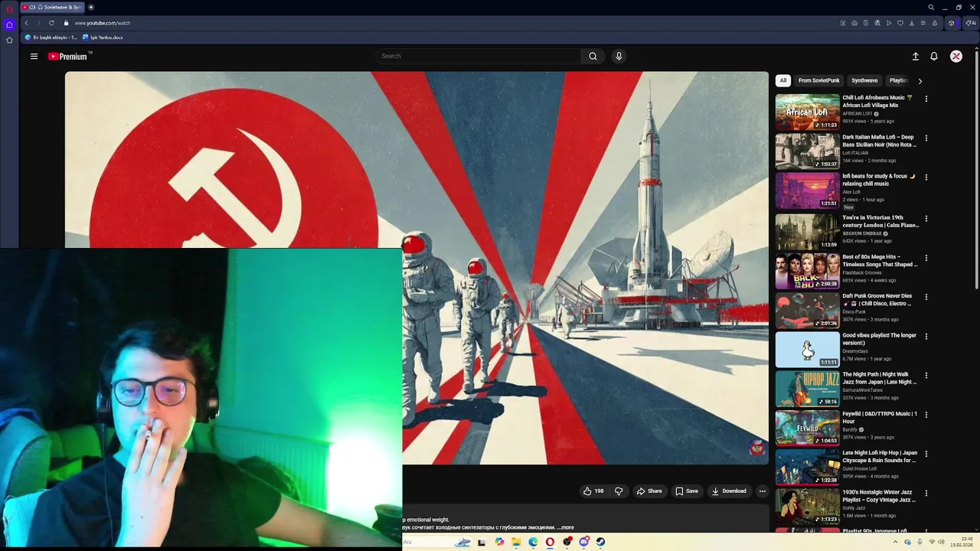The width and height of the screenshot is (980, 551).
Task: Open Opera cloud sync toolbar icon
Action: (854, 23)
